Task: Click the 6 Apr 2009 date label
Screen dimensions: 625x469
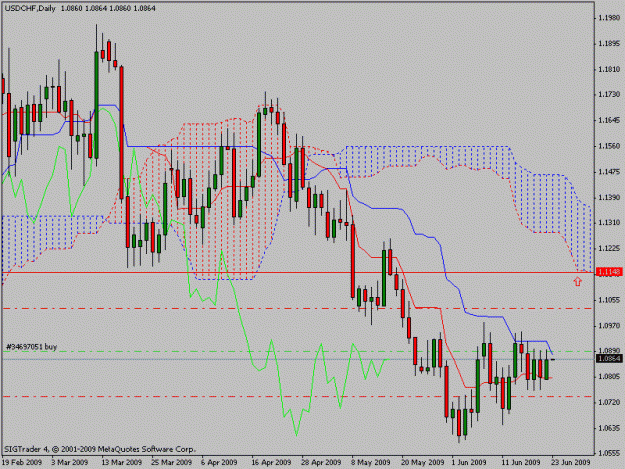Action: [219, 463]
